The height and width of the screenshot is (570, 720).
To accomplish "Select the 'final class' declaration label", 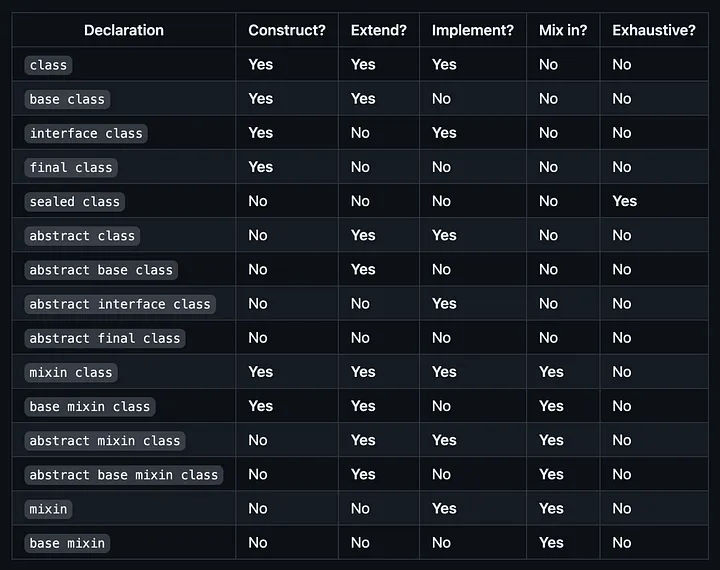I will pyautogui.click(x=71, y=167).
